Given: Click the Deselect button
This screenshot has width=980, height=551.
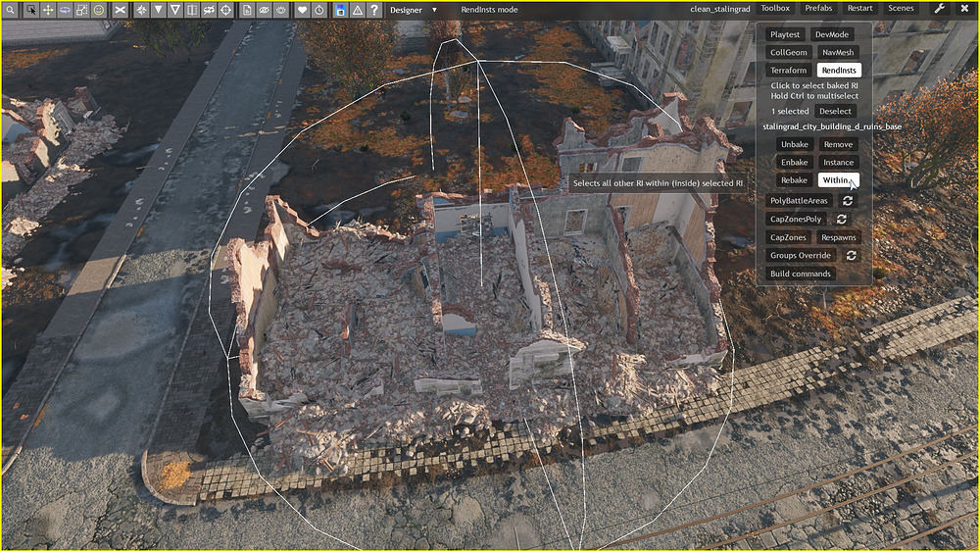Looking at the screenshot, I should click(x=835, y=112).
